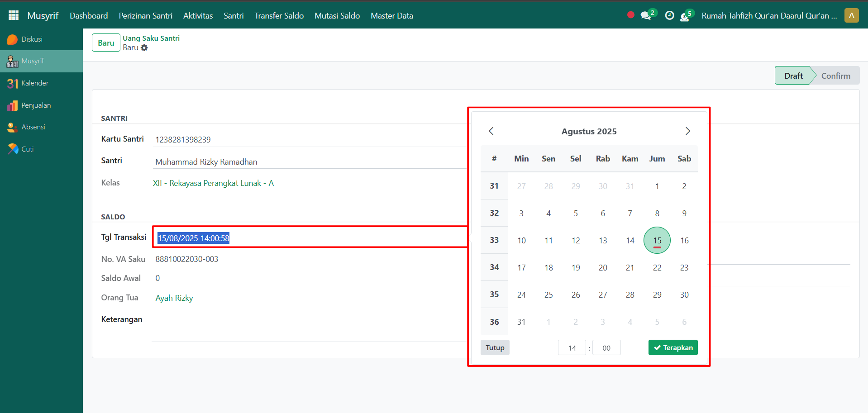
Task: Click the hour input field showing 14
Action: (x=572, y=348)
